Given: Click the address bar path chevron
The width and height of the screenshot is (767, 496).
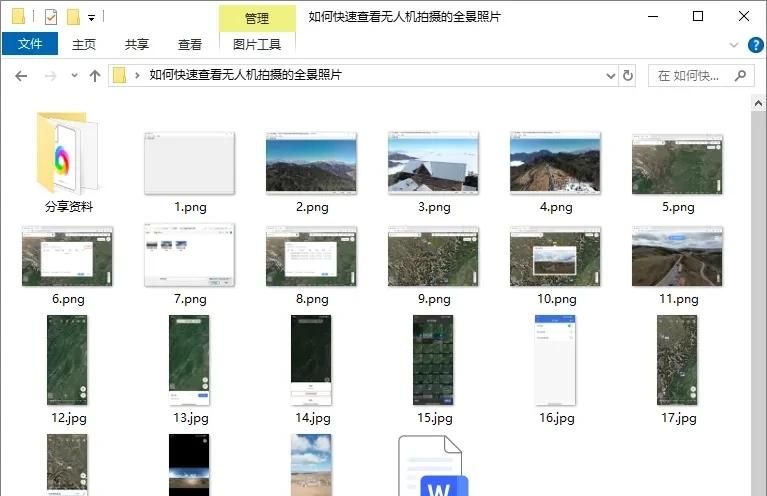Looking at the screenshot, I should coord(137,76).
